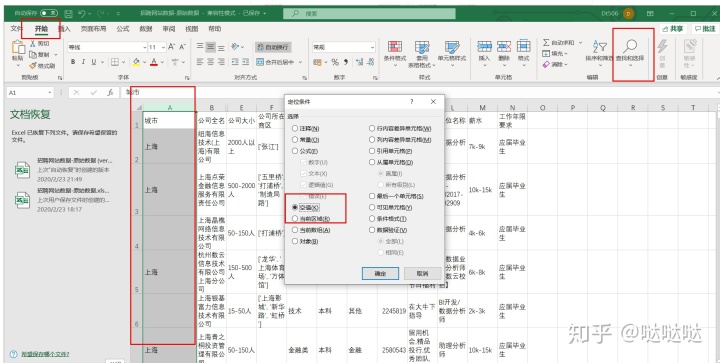Open Sort & Filter (排序和筛选)

(599, 53)
